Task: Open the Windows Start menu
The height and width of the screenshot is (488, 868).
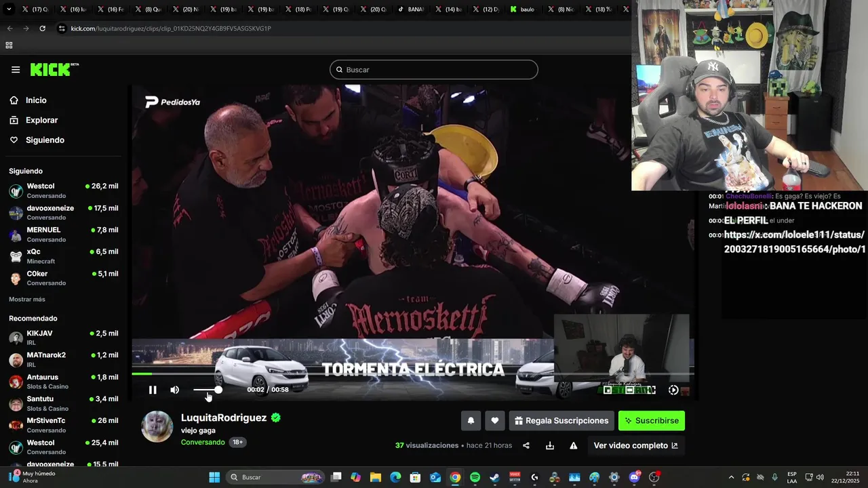Action: click(214, 477)
